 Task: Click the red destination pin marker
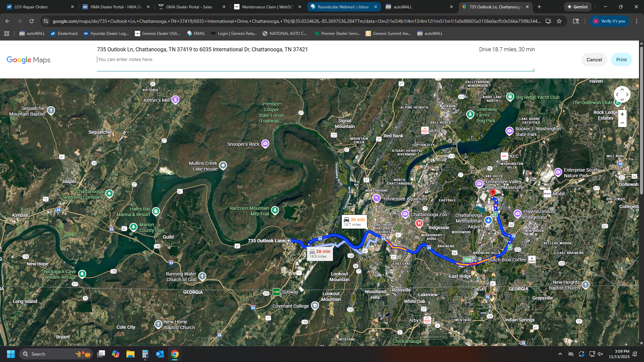click(493, 192)
